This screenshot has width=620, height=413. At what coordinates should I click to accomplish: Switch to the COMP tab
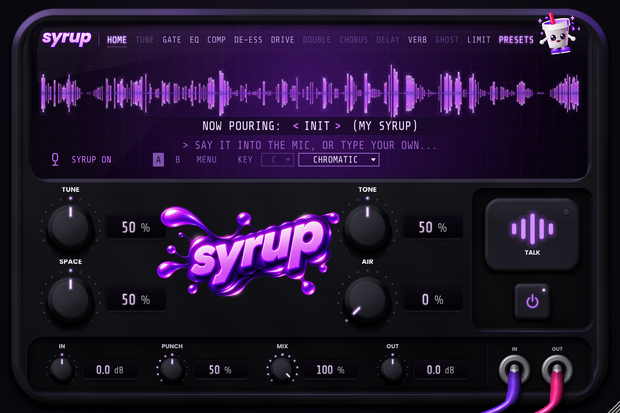pos(216,40)
